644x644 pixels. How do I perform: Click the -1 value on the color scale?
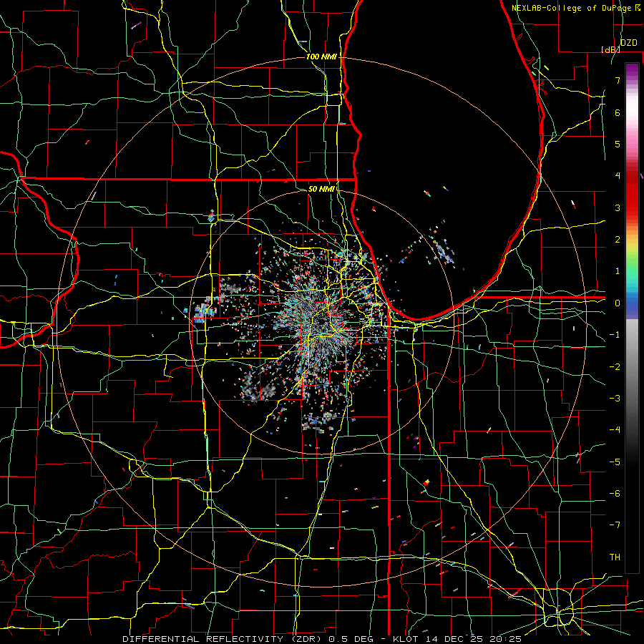click(615, 335)
